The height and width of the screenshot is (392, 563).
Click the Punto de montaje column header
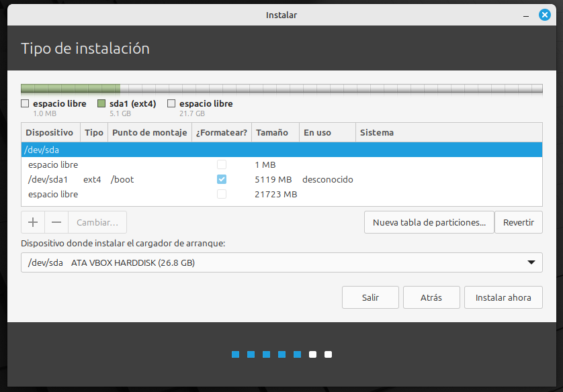click(149, 132)
